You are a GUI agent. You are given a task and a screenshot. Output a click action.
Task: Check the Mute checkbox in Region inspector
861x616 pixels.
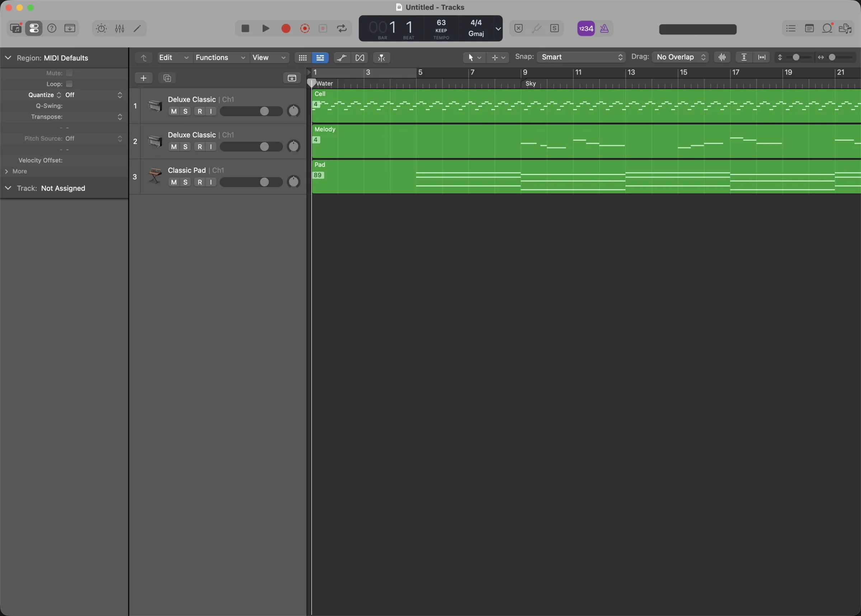click(x=69, y=73)
